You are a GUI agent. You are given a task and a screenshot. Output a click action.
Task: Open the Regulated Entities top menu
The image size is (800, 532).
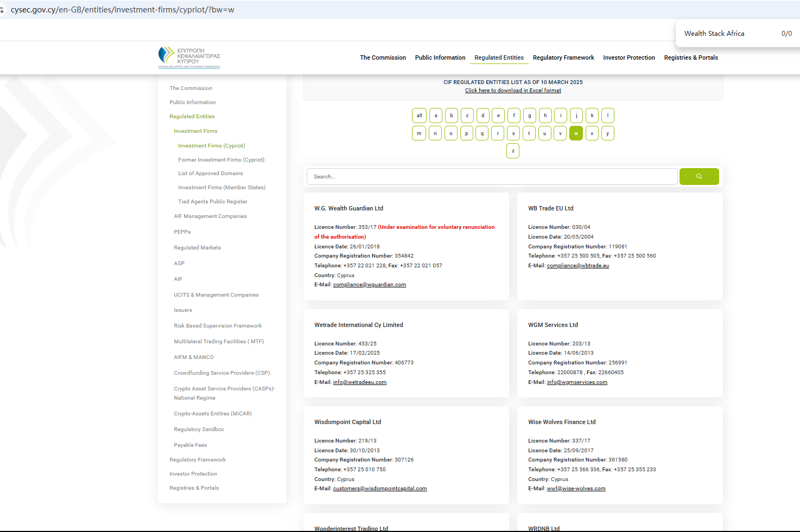point(499,57)
